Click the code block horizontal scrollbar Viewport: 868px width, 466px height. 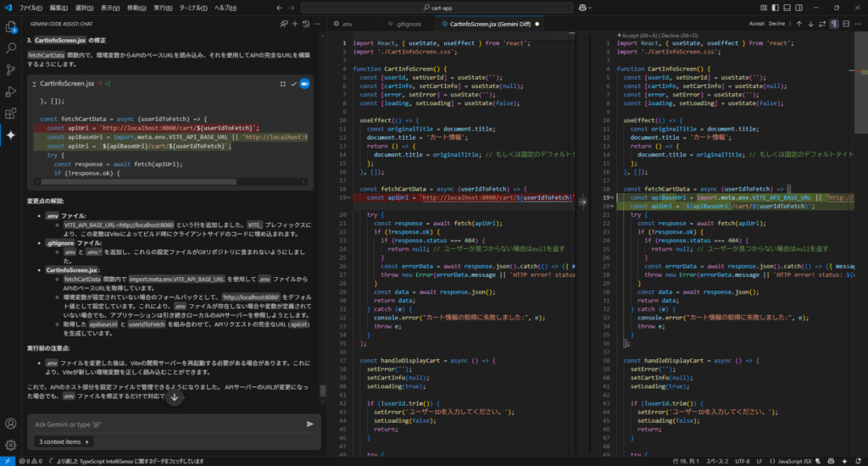pos(138,181)
